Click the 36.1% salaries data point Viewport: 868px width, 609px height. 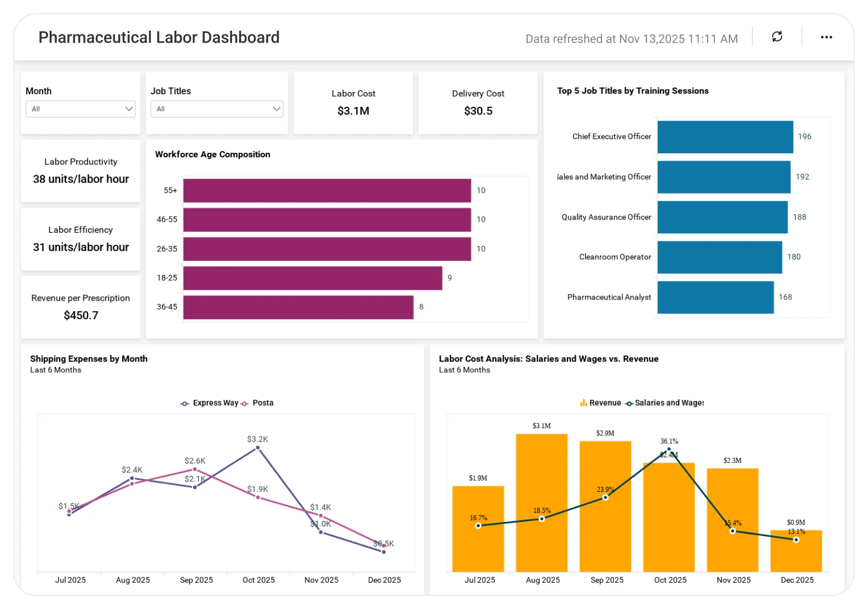(669, 450)
